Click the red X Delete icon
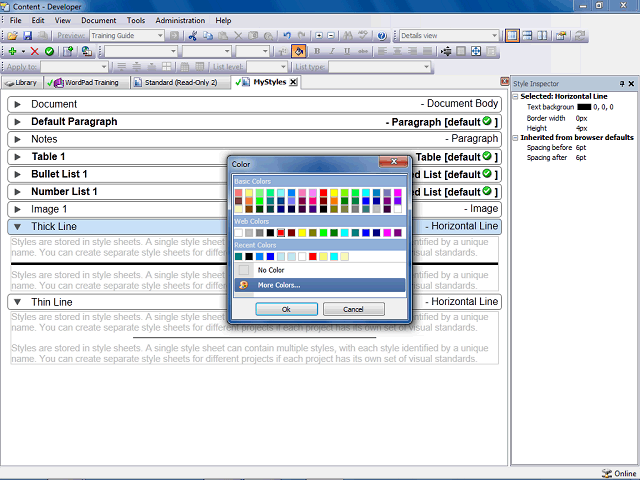 pyautogui.click(x=35, y=51)
